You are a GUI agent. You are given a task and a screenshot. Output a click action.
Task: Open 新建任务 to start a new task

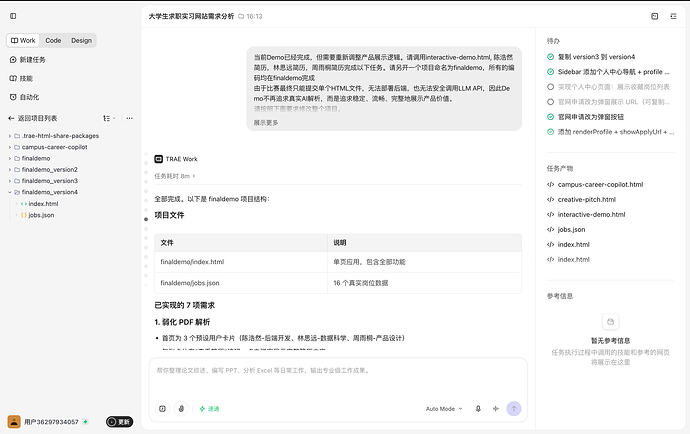point(27,59)
